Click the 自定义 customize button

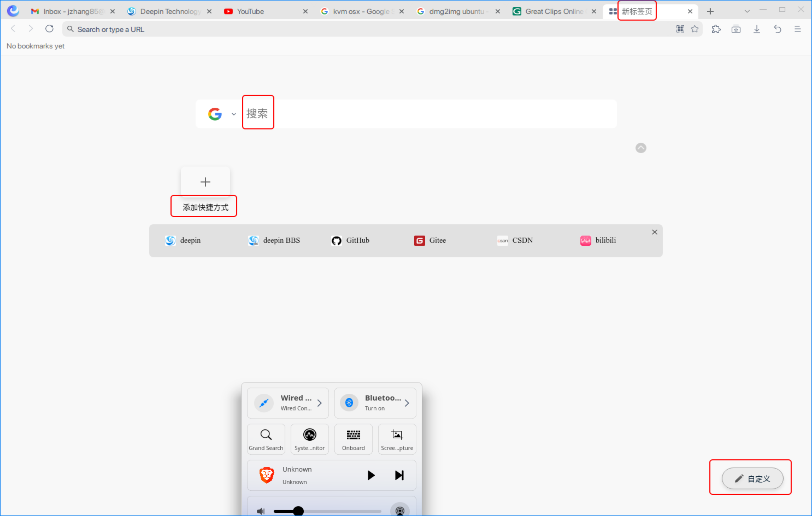coord(752,479)
